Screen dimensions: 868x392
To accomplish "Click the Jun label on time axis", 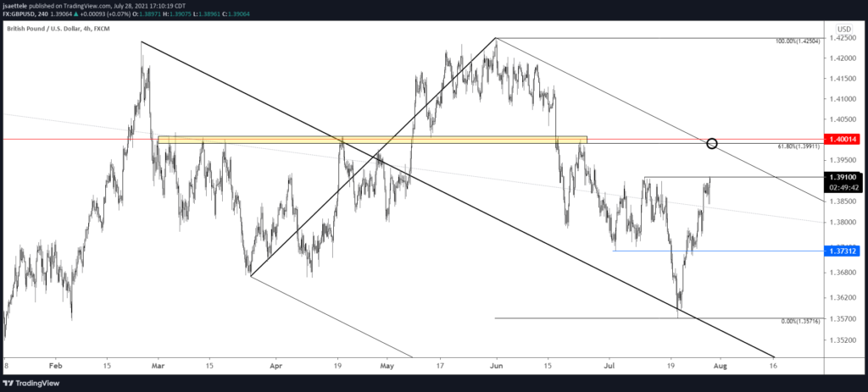I will [496, 366].
